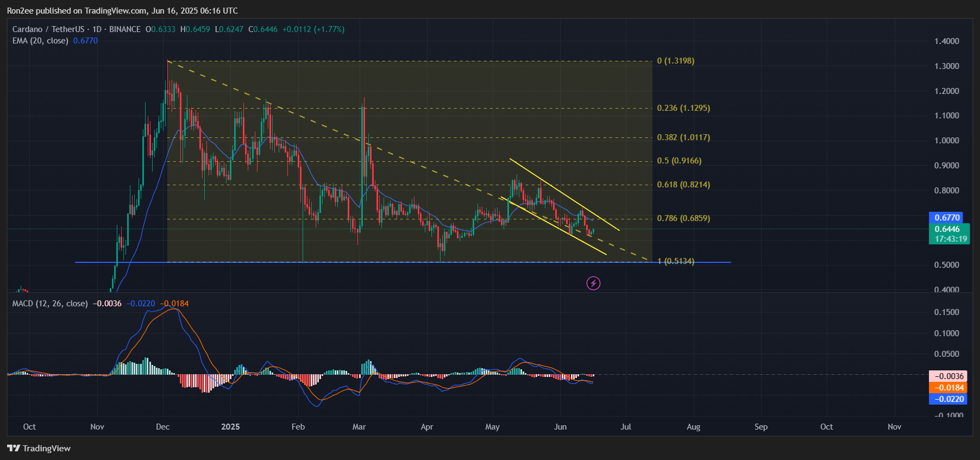Click the TradingView logo at bottom left
The height and width of the screenshot is (460, 980).
39,448
